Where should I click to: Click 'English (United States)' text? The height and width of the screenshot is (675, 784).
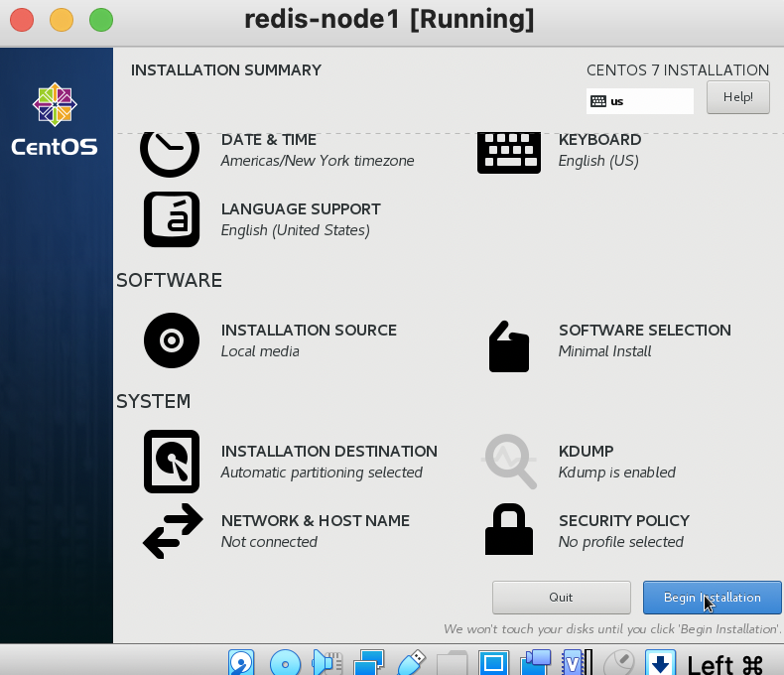pyautogui.click(x=295, y=230)
